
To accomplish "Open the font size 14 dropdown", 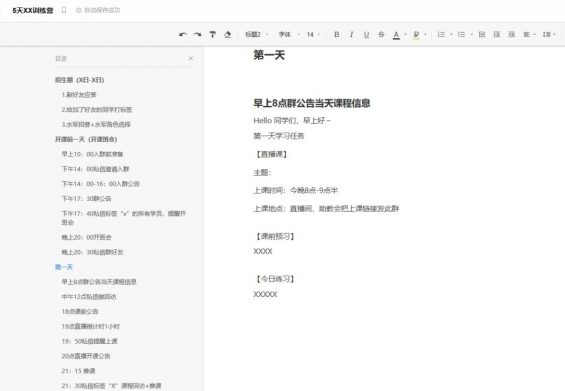I will coord(313,35).
